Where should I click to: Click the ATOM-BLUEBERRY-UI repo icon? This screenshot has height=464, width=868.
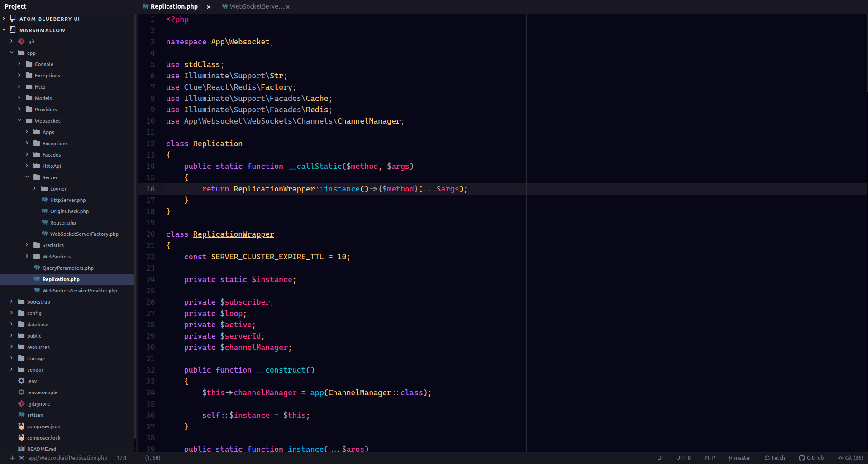[x=13, y=18]
